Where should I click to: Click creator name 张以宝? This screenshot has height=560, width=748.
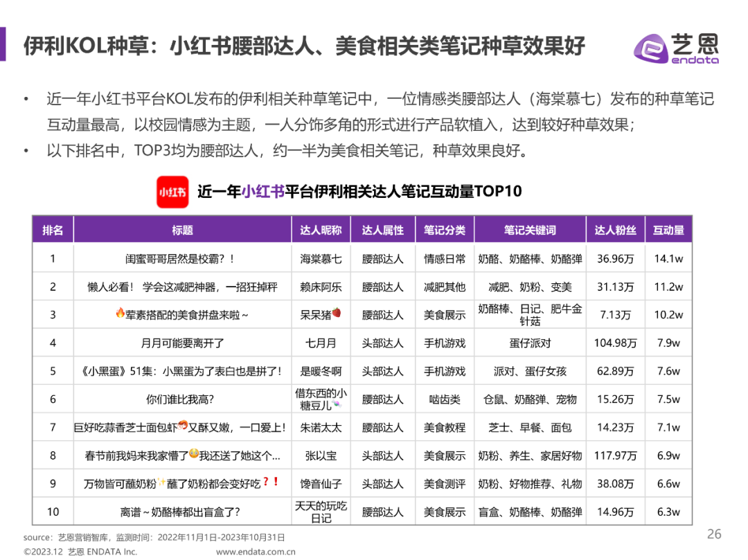(x=321, y=455)
